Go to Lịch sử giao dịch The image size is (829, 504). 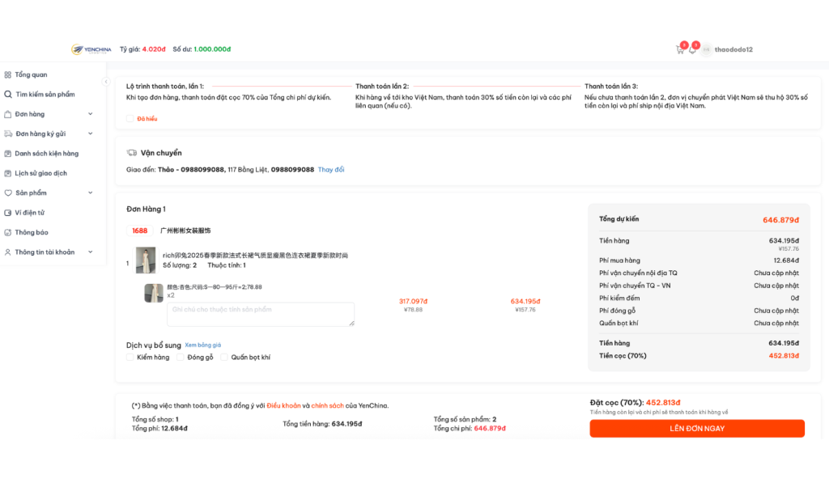click(x=40, y=173)
